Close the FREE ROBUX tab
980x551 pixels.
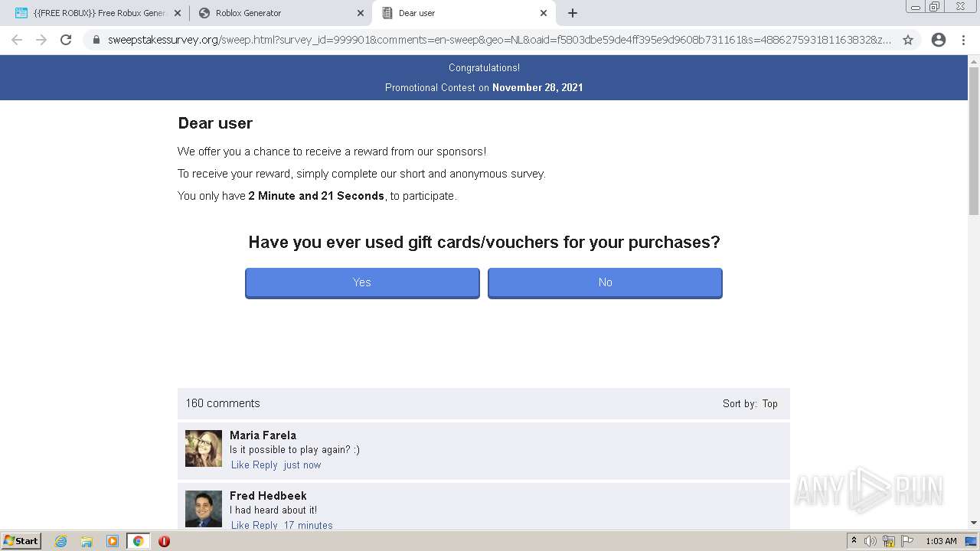click(178, 13)
